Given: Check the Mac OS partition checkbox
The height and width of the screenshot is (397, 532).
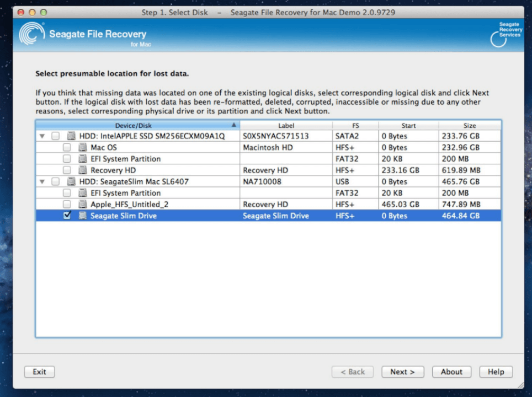Looking at the screenshot, I should point(67,148).
